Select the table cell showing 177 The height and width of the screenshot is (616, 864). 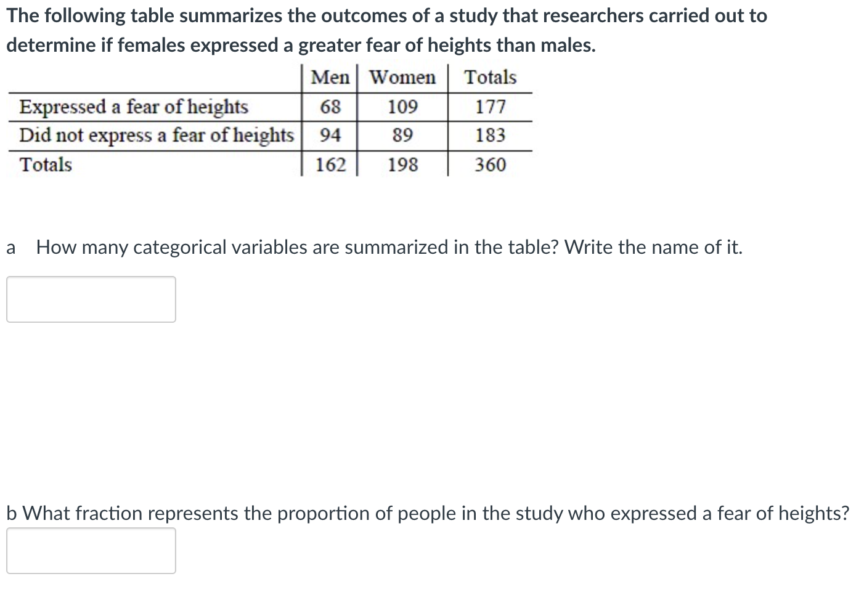coord(490,106)
